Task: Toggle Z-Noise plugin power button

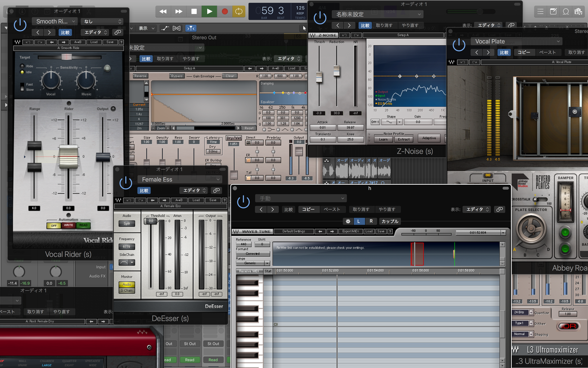Action: 320,18
